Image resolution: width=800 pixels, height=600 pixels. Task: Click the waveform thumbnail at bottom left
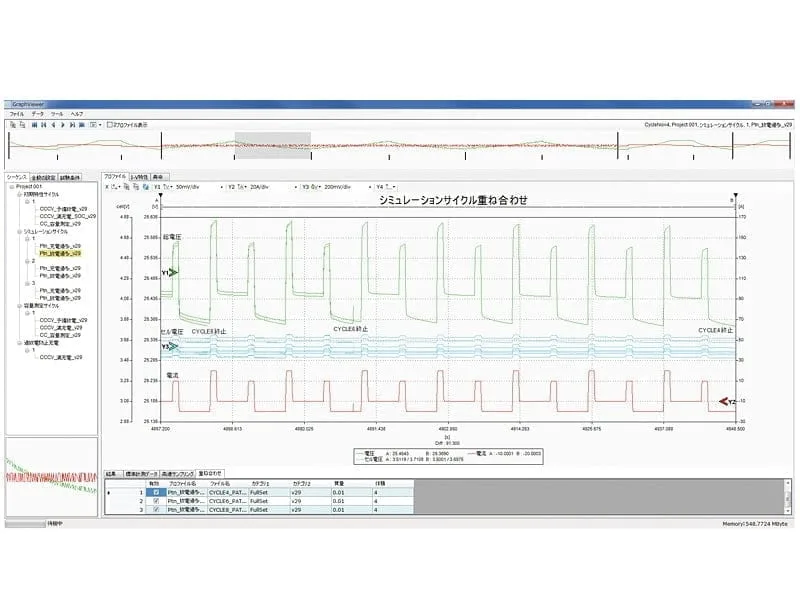50,477
